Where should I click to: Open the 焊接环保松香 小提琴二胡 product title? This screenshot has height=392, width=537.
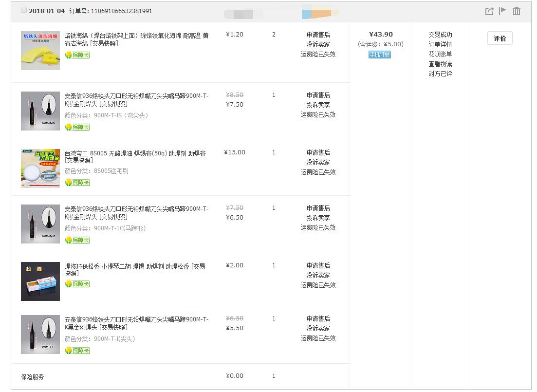click(135, 270)
